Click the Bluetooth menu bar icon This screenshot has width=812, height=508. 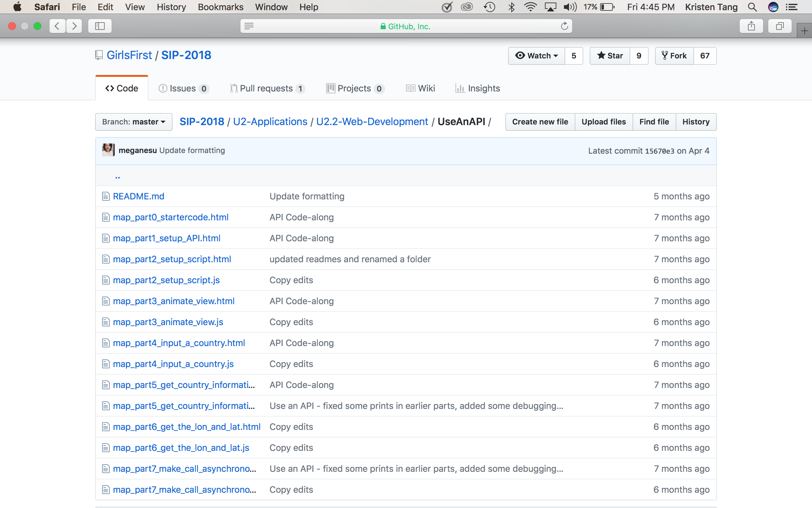pyautogui.click(x=511, y=7)
